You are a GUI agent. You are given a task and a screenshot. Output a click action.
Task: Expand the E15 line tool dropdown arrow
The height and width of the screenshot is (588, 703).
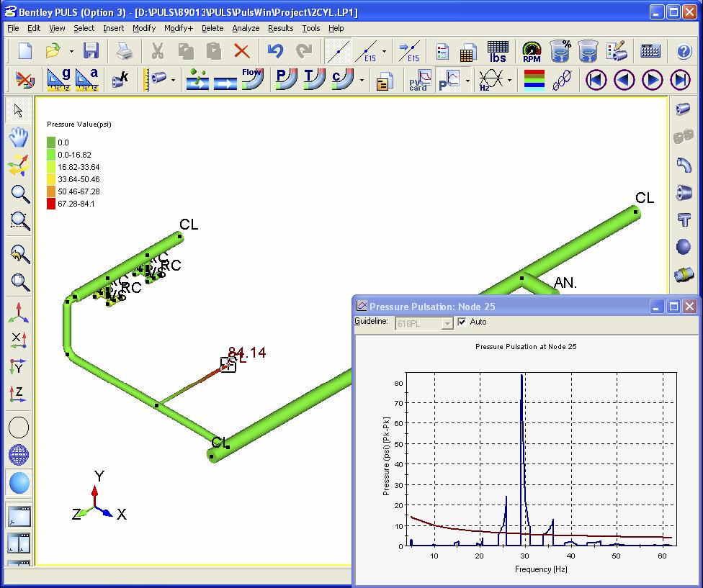(x=384, y=52)
